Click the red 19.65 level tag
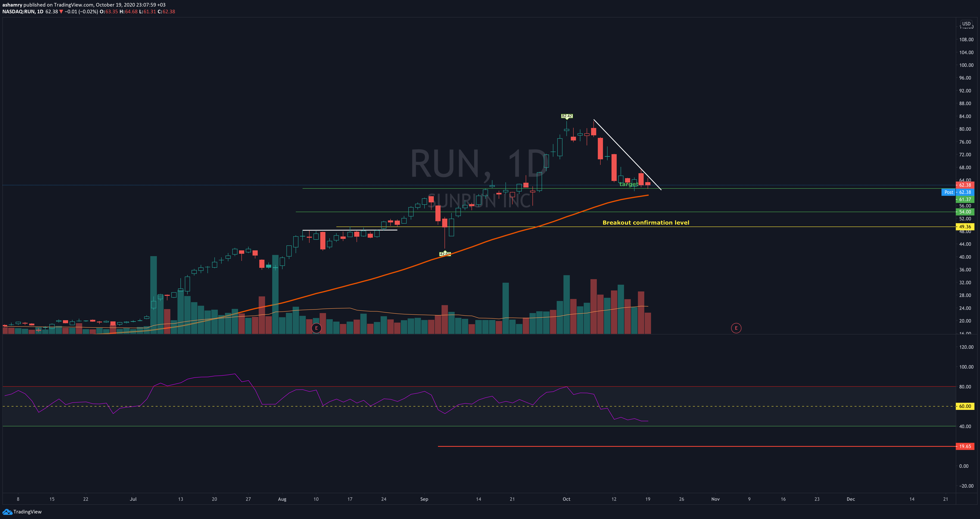 coord(965,446)
